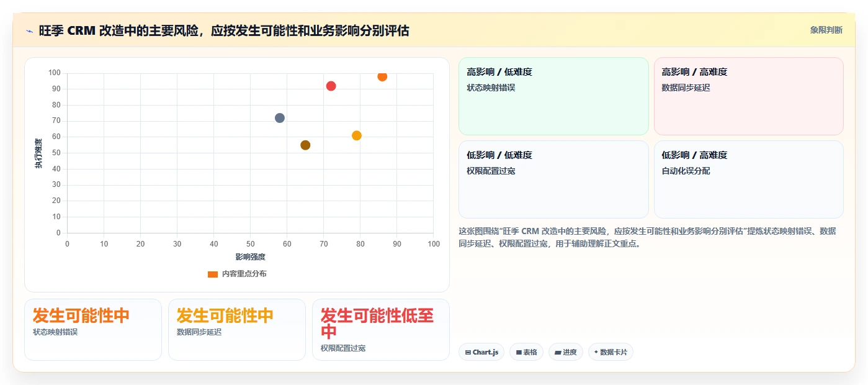
Task: Click the yellow 发生可能性中 card for 数据同步延迟
Action: point(237,330)
